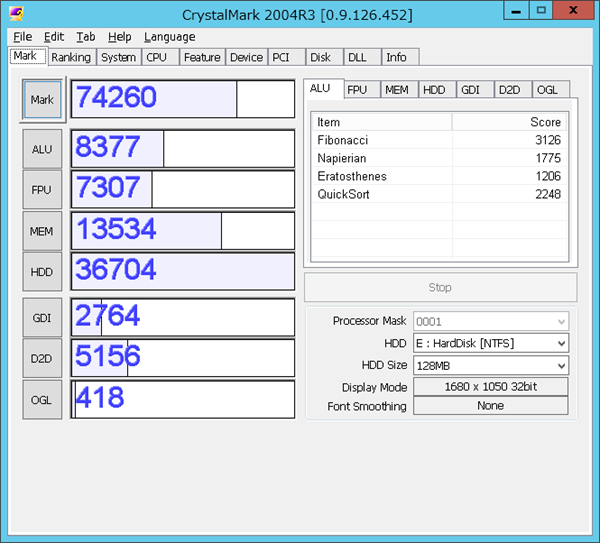
Task: Click the Stop button
Action: pos(440,287)
